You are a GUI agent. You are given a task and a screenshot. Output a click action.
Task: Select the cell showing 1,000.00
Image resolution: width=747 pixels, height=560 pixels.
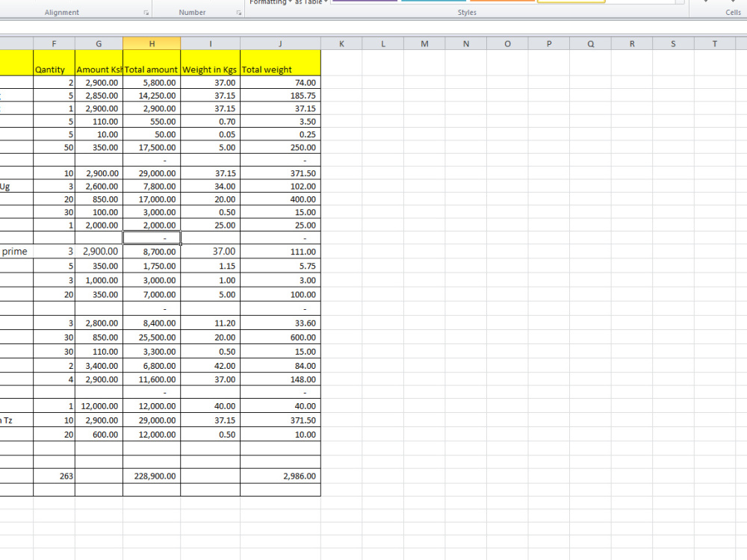(99, 280)
